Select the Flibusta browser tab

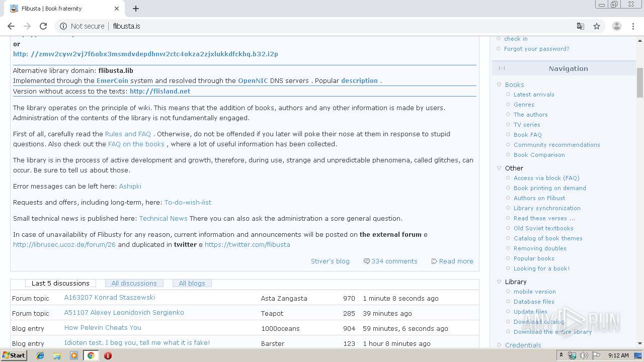pos(65,9)
